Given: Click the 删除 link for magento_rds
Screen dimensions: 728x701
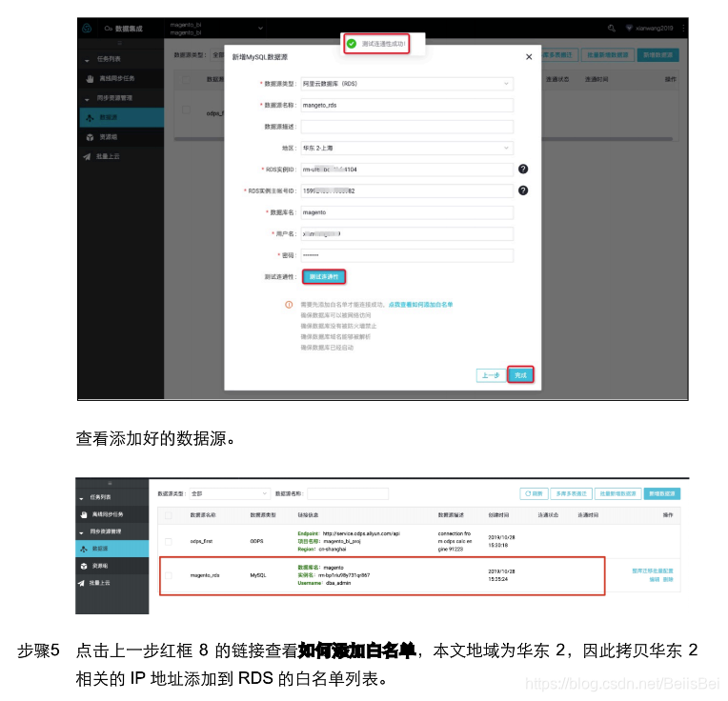Looking at the screenshot, I should click(668, 579).
